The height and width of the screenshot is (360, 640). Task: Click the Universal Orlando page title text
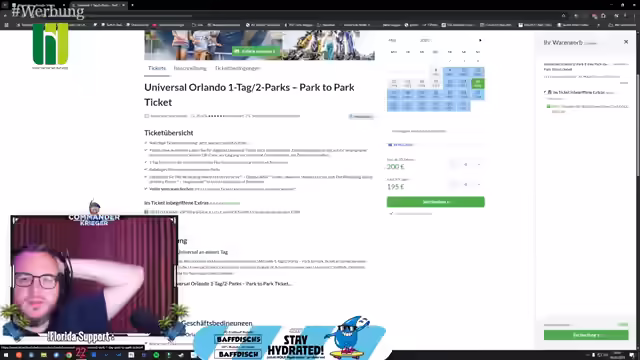pyautogui.click(x=249, y=95)
